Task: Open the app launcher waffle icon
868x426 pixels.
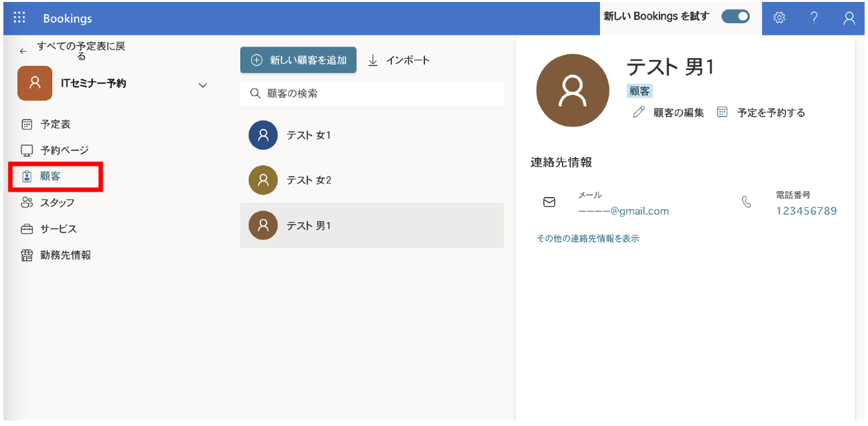Action: coord(19,18)
